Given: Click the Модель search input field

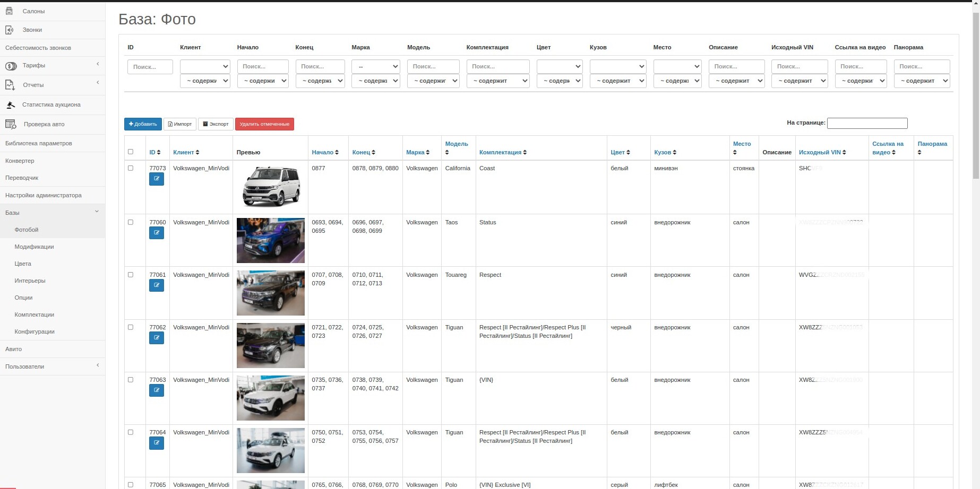Looking at the screenshot, I should [x=433, y=66].
